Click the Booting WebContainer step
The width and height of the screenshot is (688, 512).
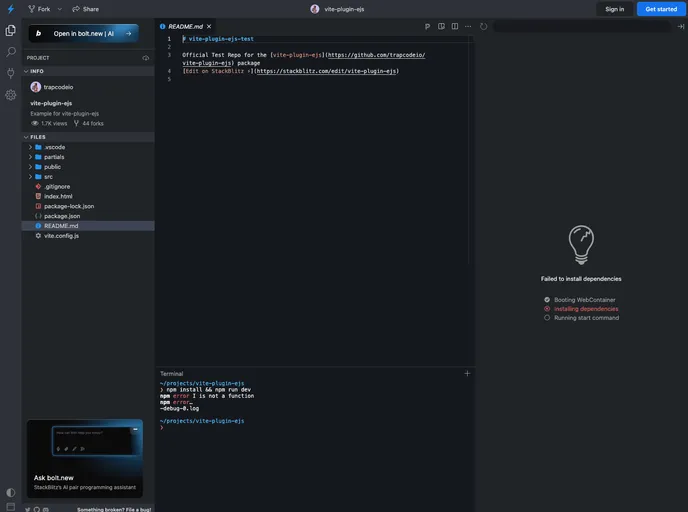coord(580,300)
